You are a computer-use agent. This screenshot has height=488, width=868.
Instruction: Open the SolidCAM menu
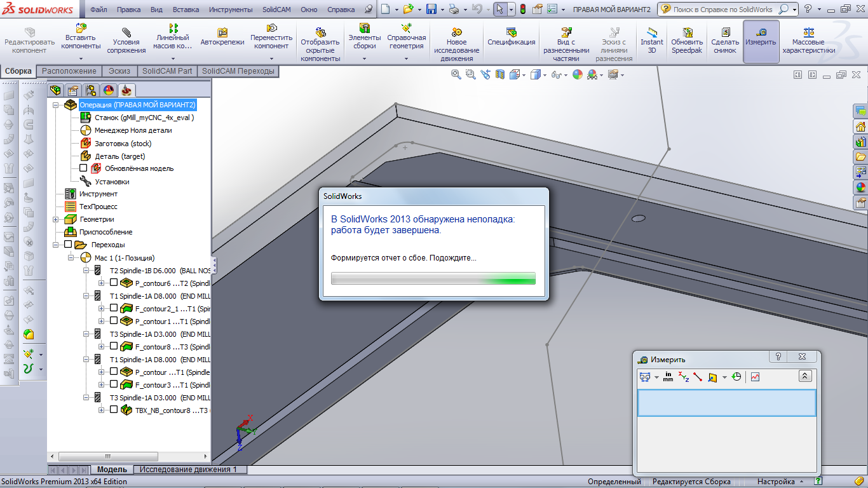(276, 10)
